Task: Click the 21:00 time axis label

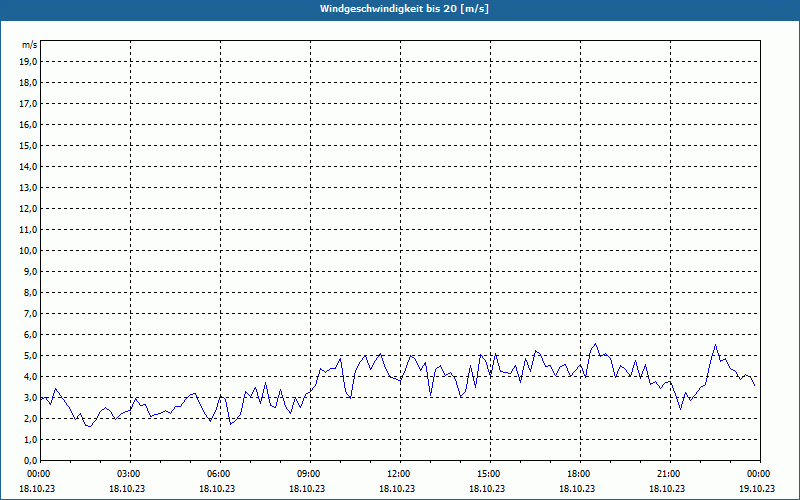Action: pyautogui.click(x=670, y=474)
